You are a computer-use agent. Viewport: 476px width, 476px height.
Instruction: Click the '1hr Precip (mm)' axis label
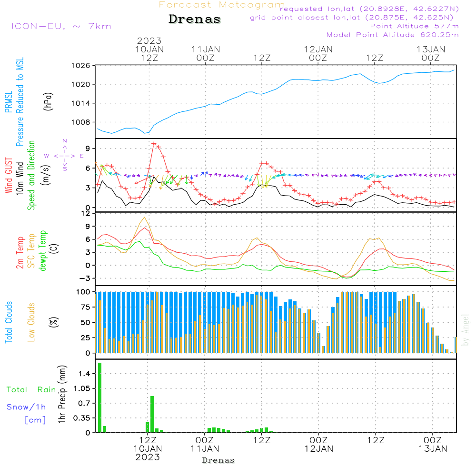pos(62,394)
